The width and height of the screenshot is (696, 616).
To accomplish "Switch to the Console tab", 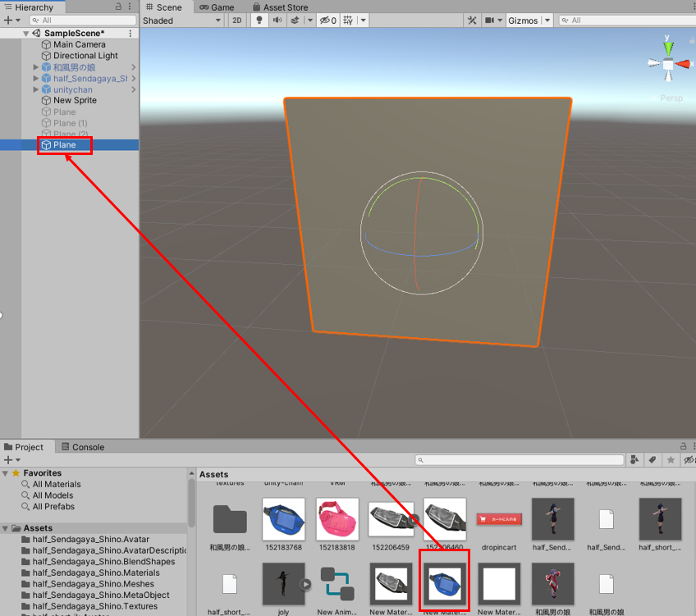I will pos(83,447).
